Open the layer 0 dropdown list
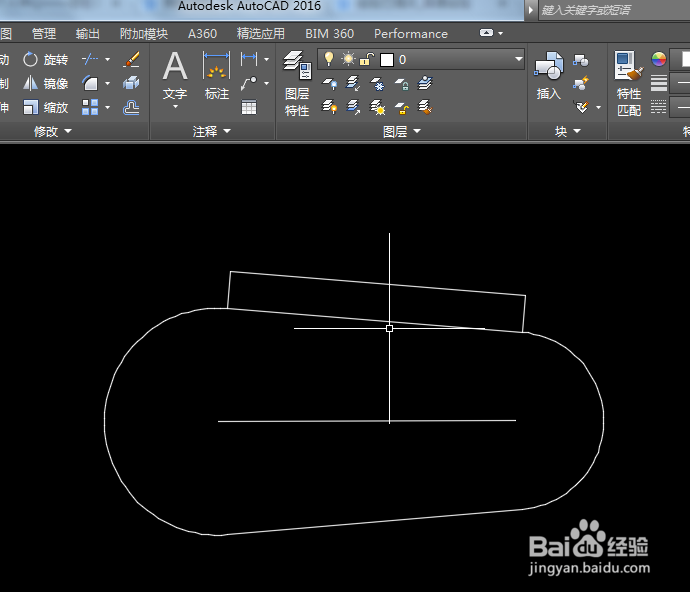The width and height of the screenshot is (690, 592). [x=519, y=59]
